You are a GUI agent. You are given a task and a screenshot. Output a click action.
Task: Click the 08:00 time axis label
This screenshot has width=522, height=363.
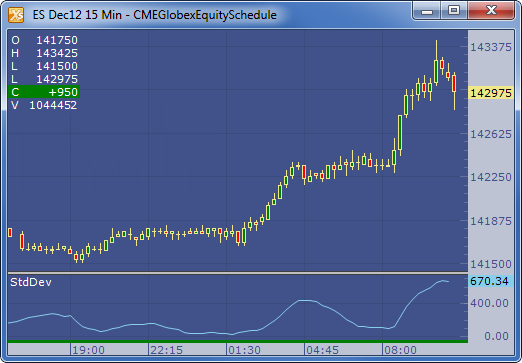coord(400,350)
